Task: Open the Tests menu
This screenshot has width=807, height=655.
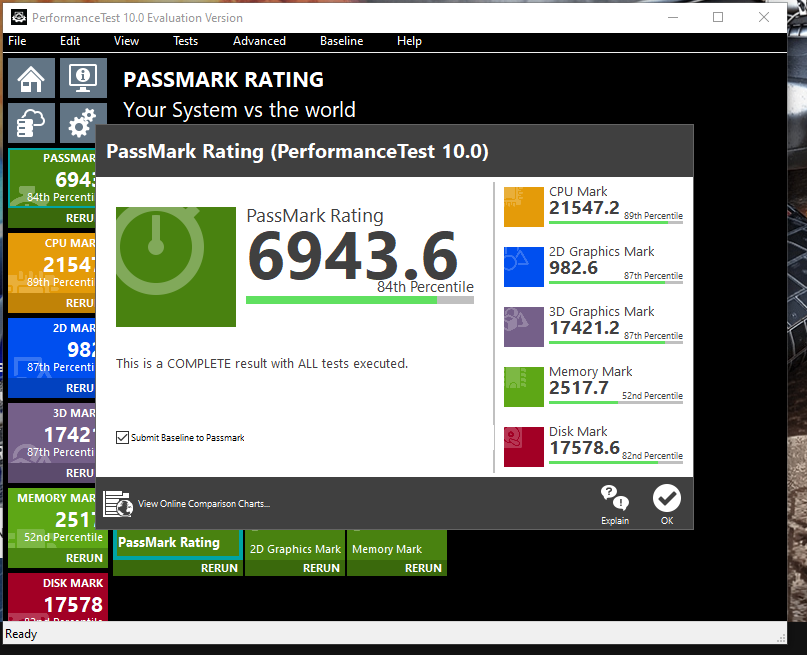Action: (185, 41)
